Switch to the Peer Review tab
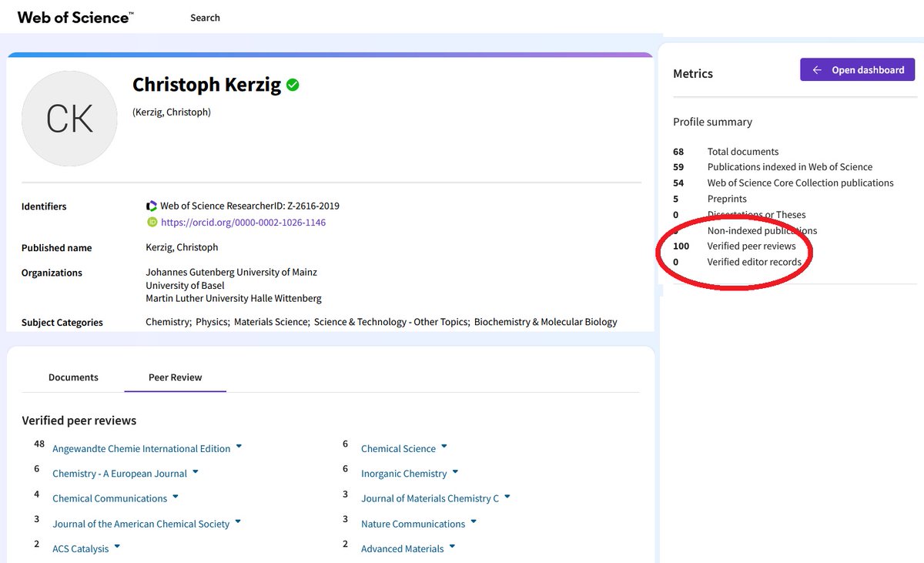 pyautogui.click(x=175, y=377)
